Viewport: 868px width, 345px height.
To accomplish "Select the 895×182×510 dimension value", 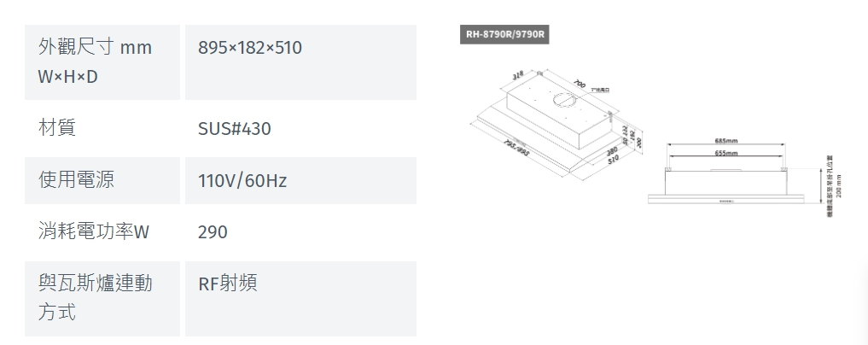I will pyautogui.click(x=250, y=48).
